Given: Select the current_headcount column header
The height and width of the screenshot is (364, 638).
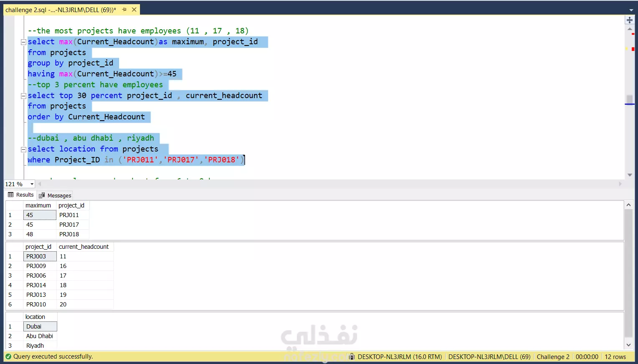Looking at the screenshot, I should click(85, 247).
